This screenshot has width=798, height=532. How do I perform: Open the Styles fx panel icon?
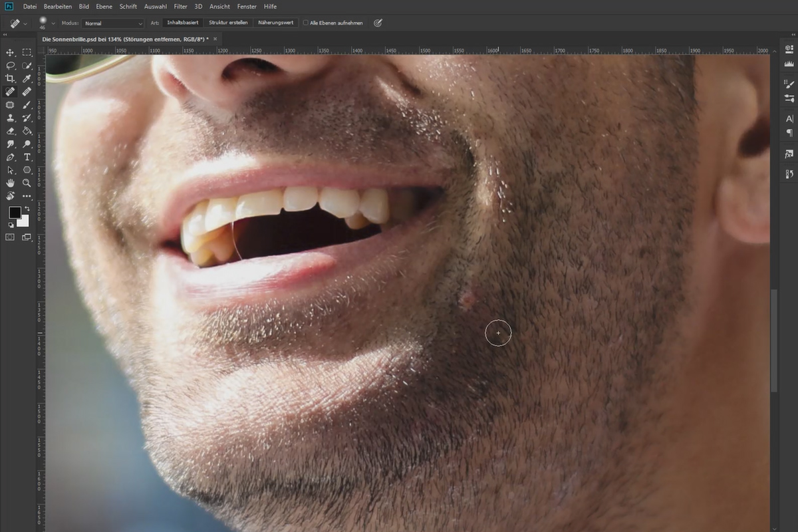(x=789, y=154)
